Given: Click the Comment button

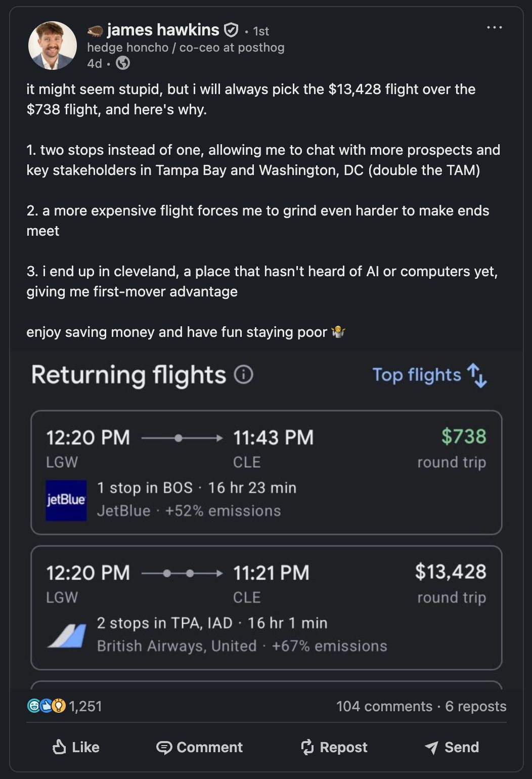Looking at the screenshot, I should coord(199,747).
